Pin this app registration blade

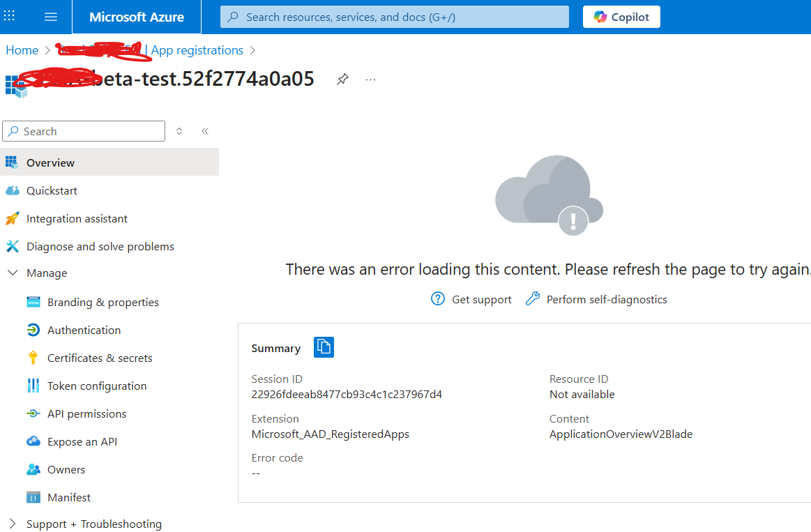[x=342, y=79]
